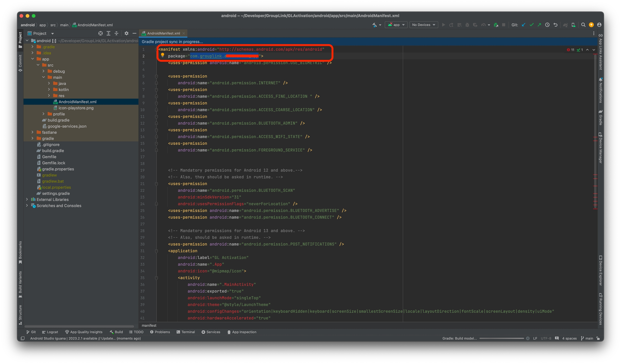Open the Git tool window tab
The width and height of the screenshot is (621, 364).
(x=31, y=332)
